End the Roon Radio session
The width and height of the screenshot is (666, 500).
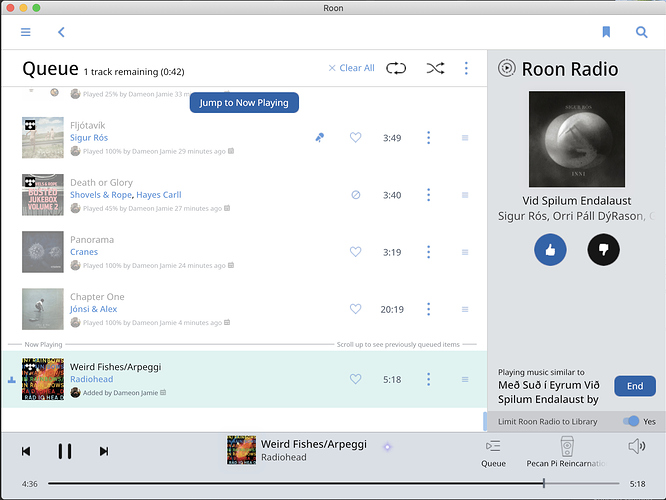pyautogui.click(x=635, y=386)
